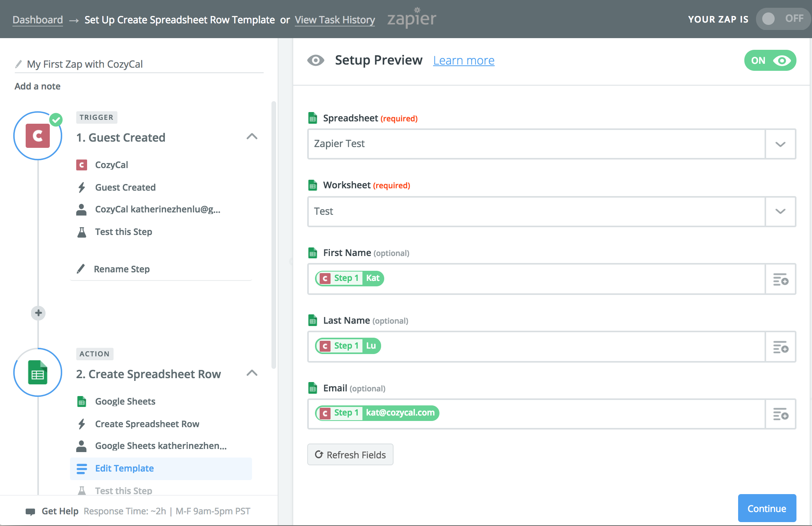Toggle Setup Preview ON switch off
This screenshot has height=526, width=812.
coord(770,61)
